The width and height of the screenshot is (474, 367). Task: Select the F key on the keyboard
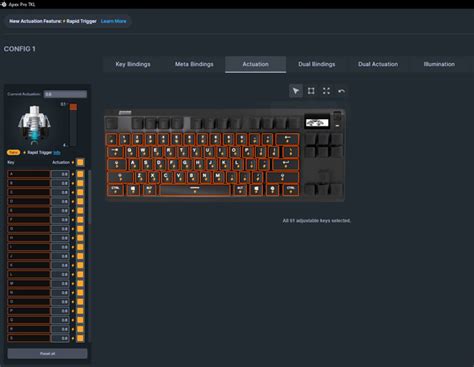(x=172, y=164)
